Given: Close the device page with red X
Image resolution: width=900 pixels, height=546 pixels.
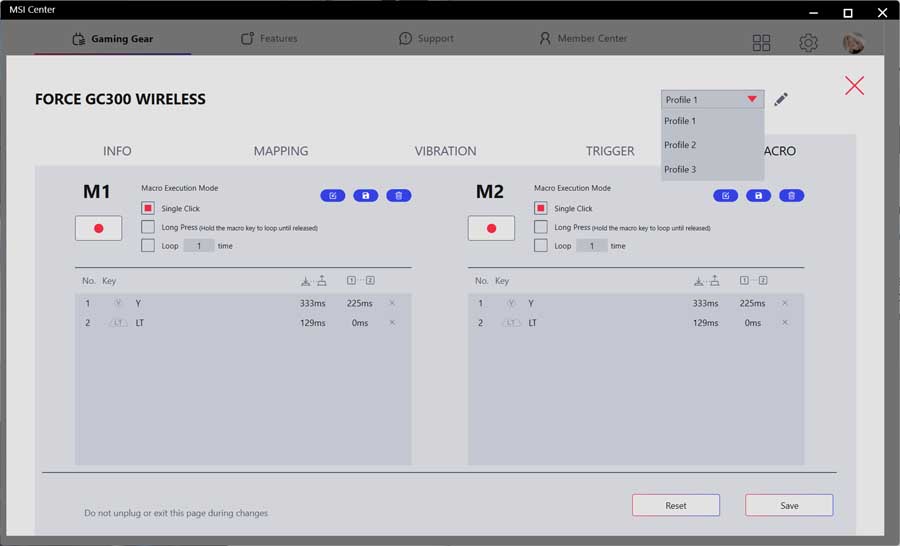Looking at the screenshot, I should point(854,86).
